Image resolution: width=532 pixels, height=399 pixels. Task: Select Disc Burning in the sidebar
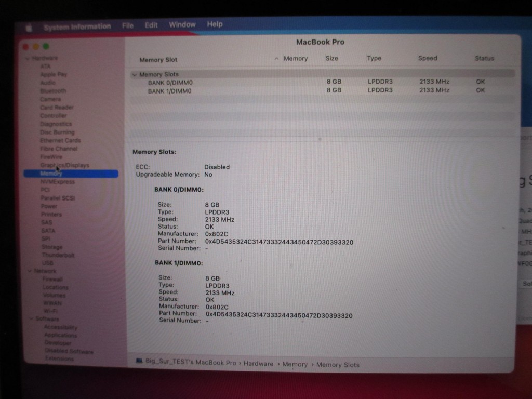coord(57,132)
